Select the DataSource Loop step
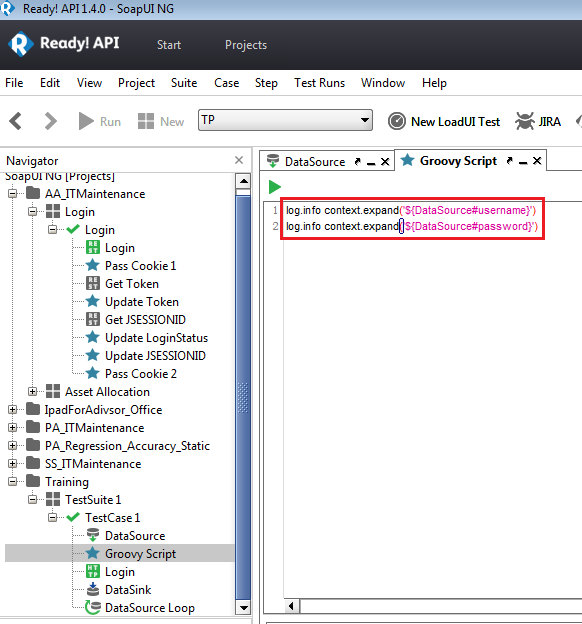The image size is (582, 624). [150, 608]
